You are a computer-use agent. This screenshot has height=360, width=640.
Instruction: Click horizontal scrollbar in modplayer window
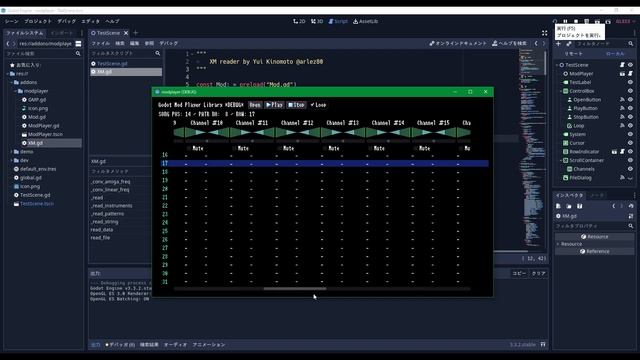click(295, 289)
